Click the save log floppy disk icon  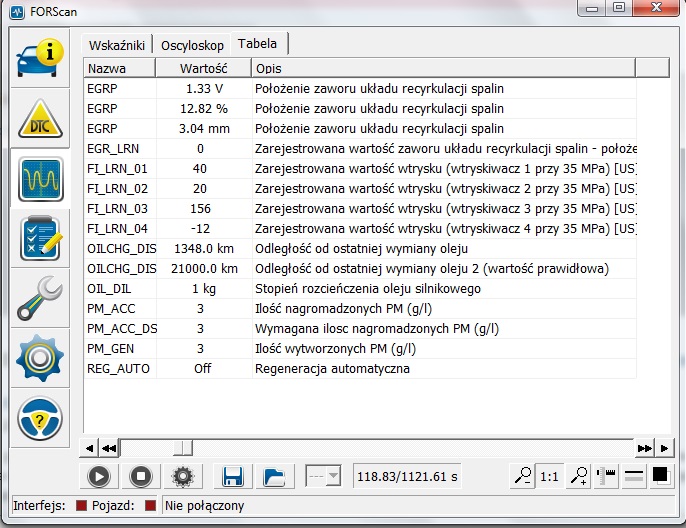tap(234, 477)
